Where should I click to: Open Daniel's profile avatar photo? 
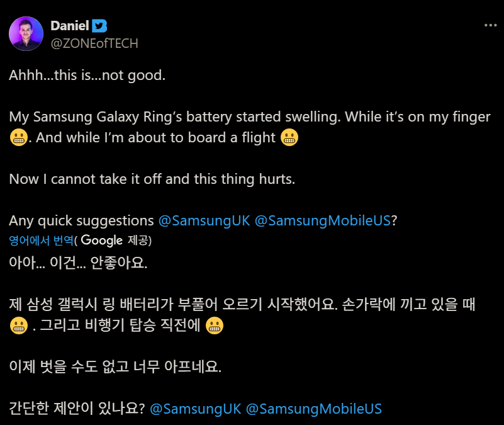coord(26,34)
